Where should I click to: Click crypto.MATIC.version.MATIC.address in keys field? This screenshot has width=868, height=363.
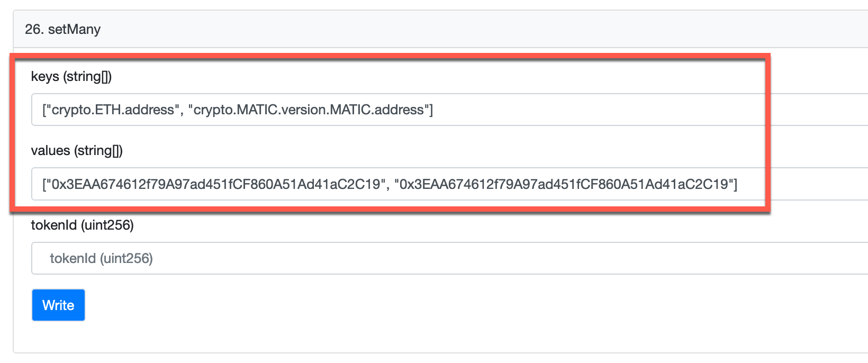312,109
